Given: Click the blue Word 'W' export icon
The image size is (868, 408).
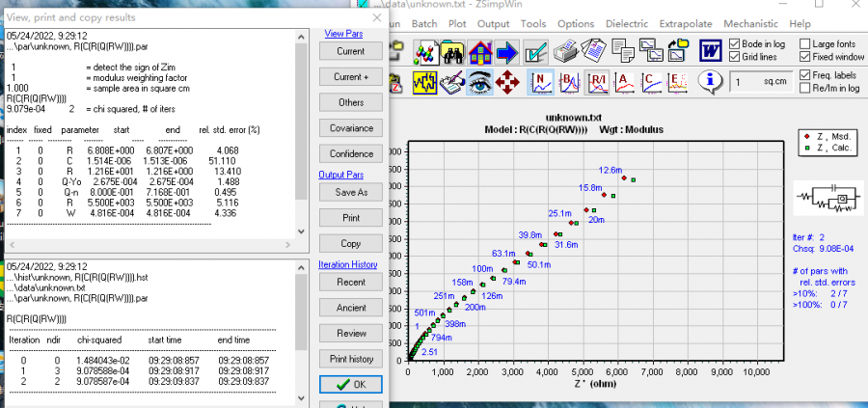Looking at the screenshot, I should (711, 50).
